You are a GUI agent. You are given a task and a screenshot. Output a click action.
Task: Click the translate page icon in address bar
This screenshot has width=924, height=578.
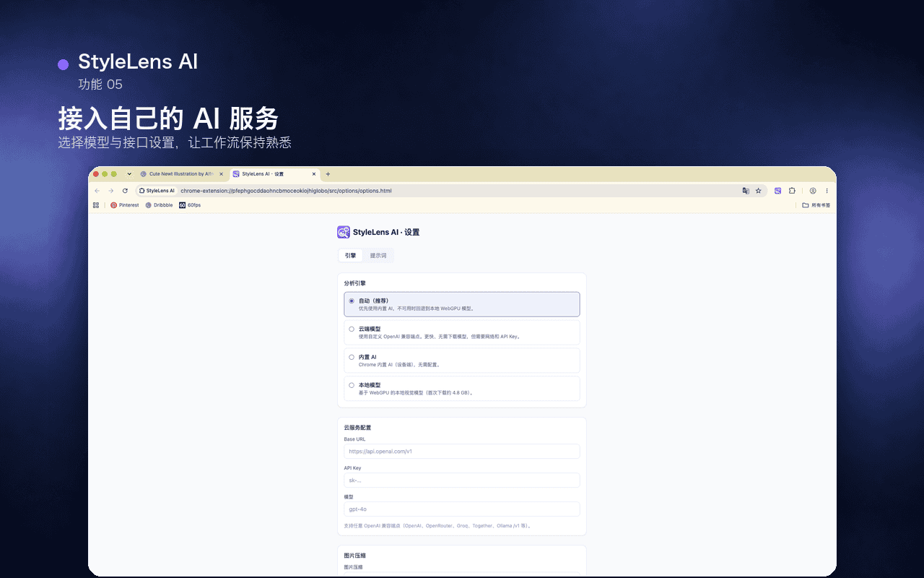coord(746,191)
